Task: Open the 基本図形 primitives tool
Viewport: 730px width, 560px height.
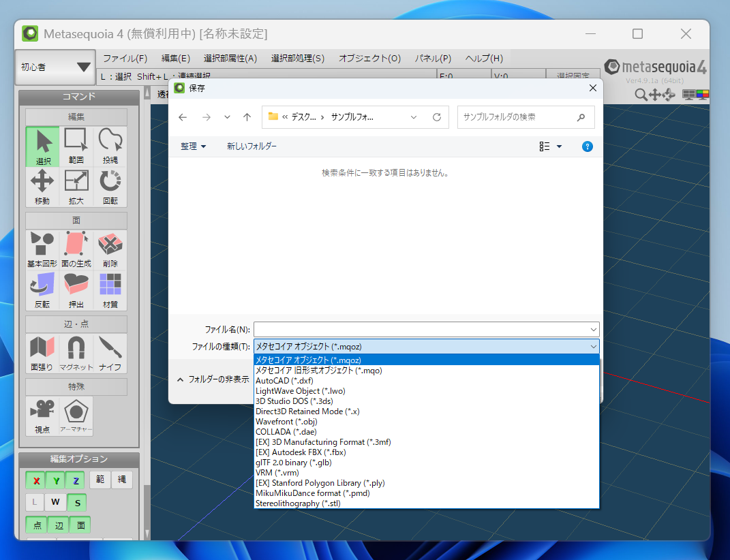Action: pos(42,249)
